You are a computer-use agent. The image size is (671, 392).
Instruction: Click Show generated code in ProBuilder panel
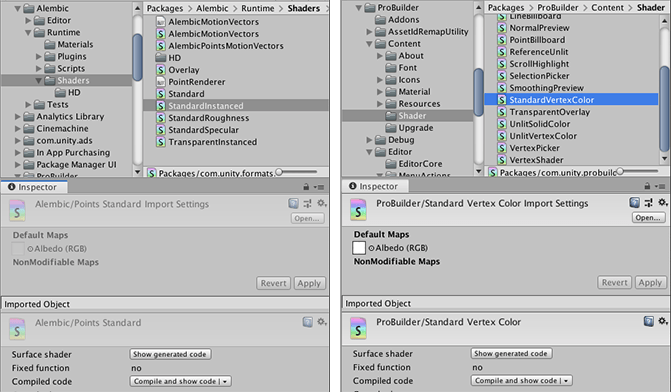(511, 353)
